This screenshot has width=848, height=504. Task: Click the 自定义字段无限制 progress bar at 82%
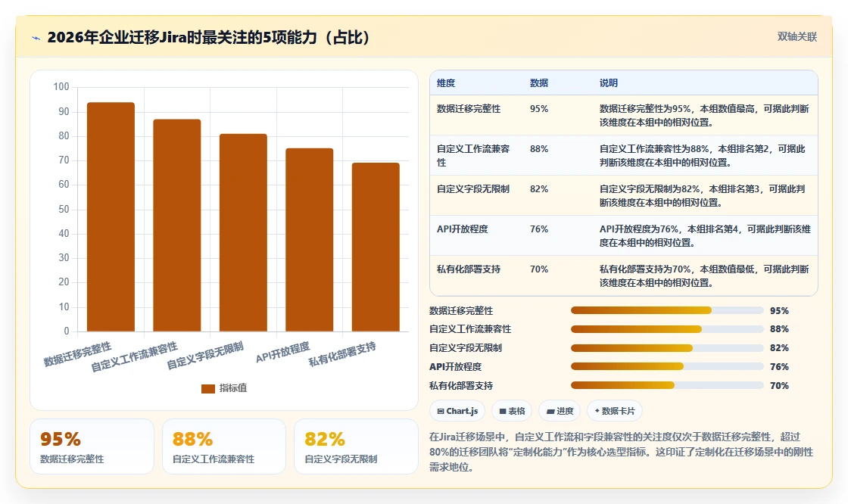667,347
